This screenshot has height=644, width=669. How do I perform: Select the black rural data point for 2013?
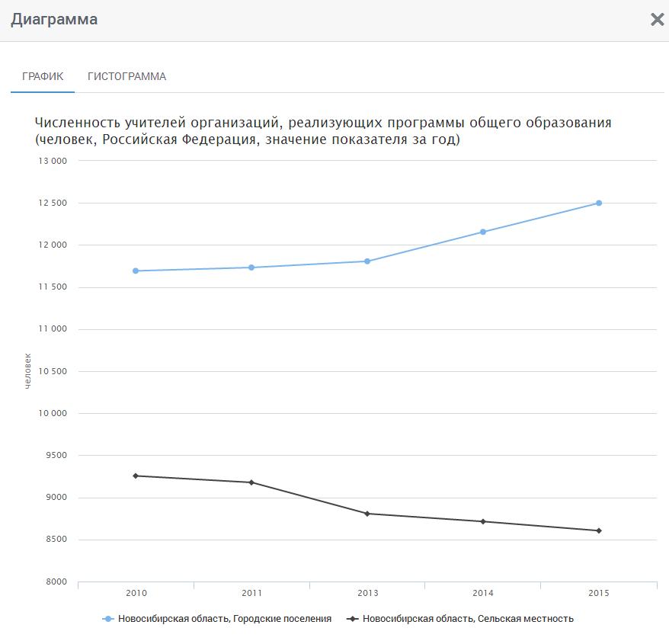367,514
